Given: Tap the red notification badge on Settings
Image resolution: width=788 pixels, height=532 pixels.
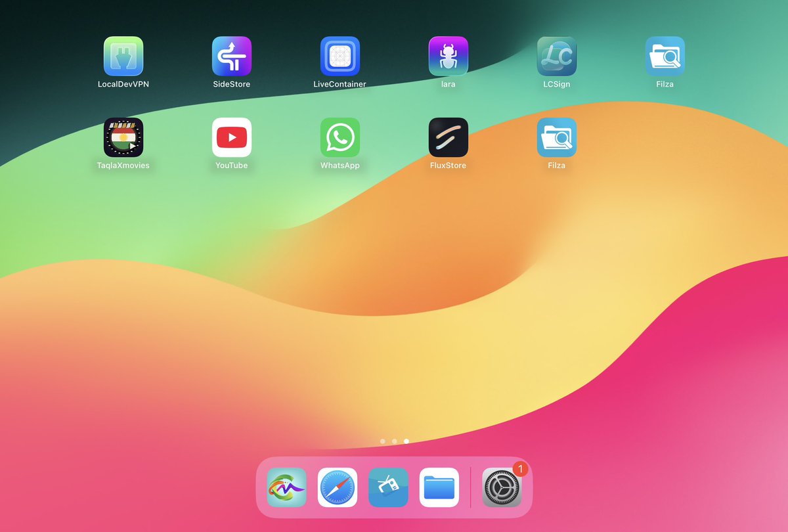Looking at the screenshot, I should click(520, 469).
